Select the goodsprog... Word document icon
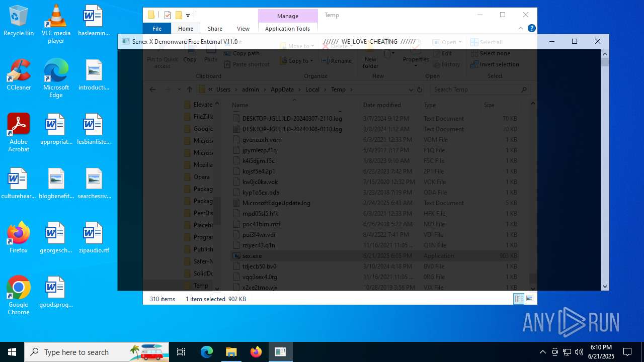Screen dimensions: 644x362 (x=56, y=293)
